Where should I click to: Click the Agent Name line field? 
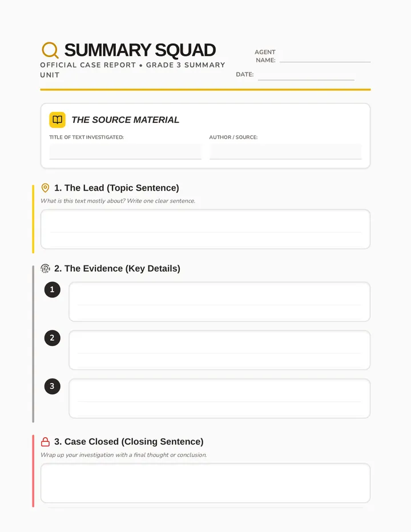pos(325,58)
